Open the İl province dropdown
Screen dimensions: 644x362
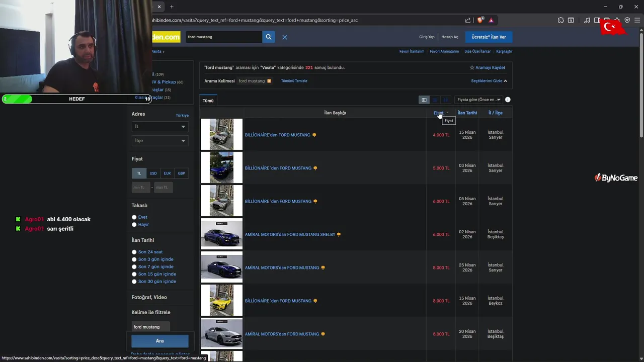160,127
